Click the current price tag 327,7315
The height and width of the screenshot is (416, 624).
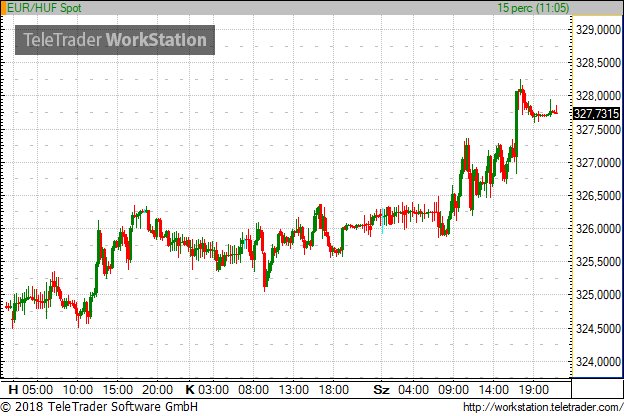click(597, 114)
